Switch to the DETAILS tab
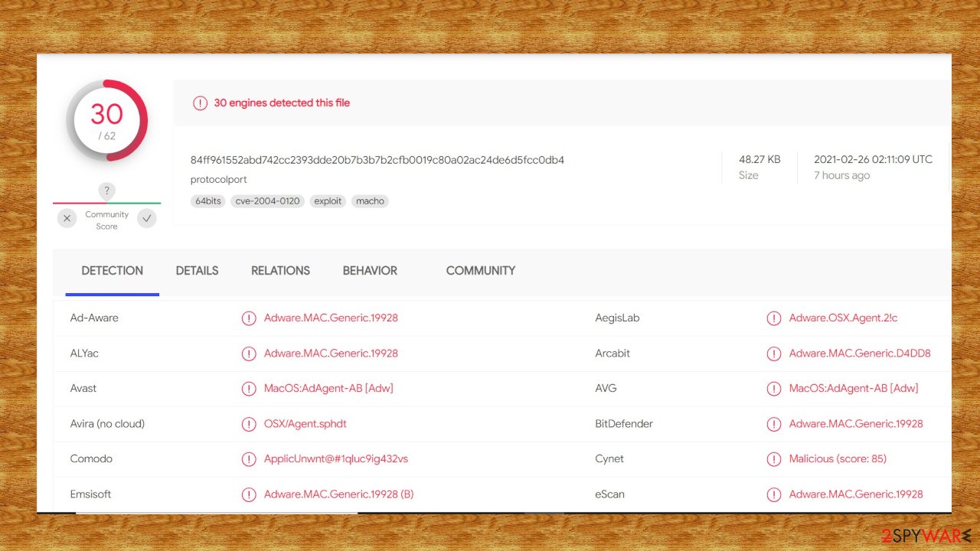This screenshot has width=980, height=551. pyautogui.click(x=197, y=271)
